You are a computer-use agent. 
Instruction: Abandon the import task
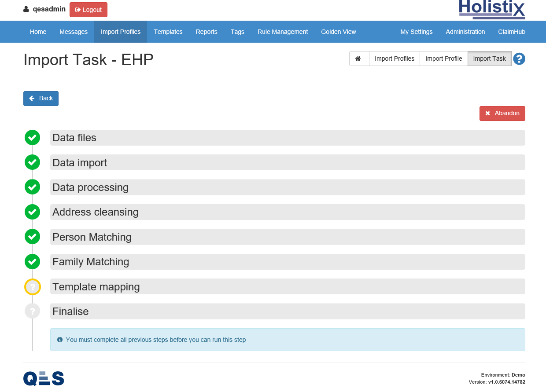point(502,113)
